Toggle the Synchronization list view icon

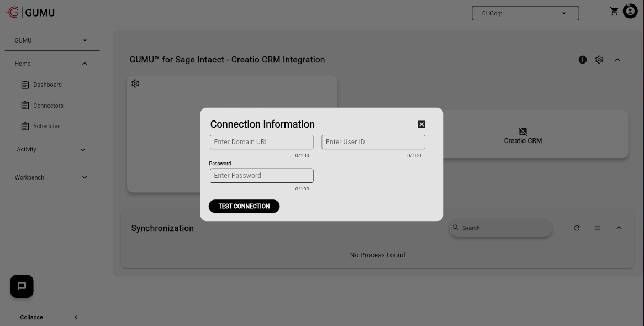(597, 228)
